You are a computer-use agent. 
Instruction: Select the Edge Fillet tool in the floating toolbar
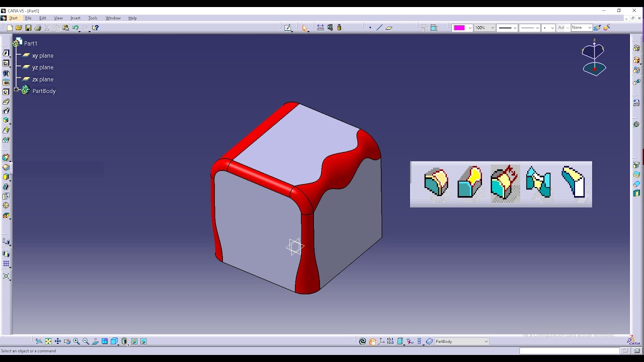pyautogui.click(x=436, y=183)
